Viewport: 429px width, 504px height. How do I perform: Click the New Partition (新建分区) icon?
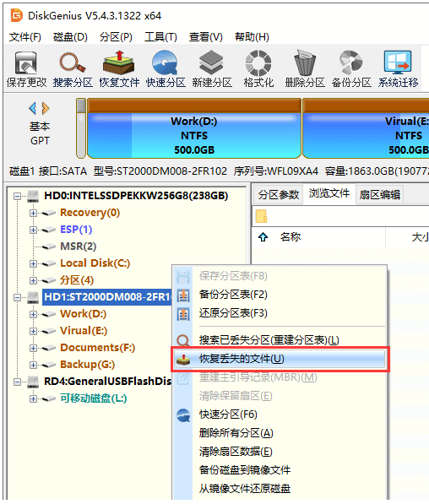212,69
